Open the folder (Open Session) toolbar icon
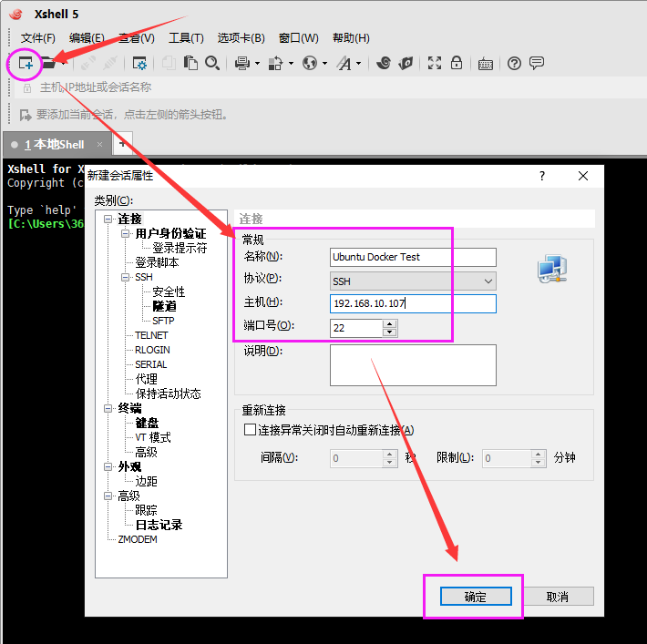This screenshot has height=644, width=647. (x=49, y=64)
